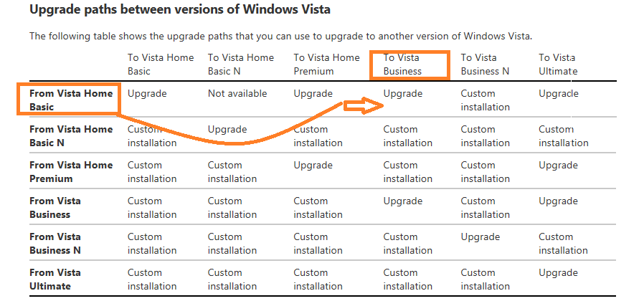This screenshot has height=301, width=644.
Task: Select the 'To Vista Business N' column header
Action: click(x=485, y=64)
